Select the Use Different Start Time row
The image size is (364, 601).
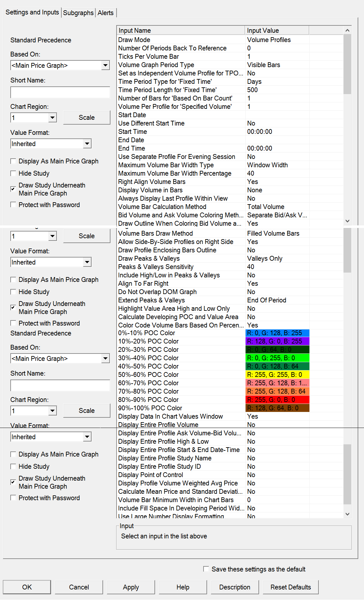tap(230, 123)
